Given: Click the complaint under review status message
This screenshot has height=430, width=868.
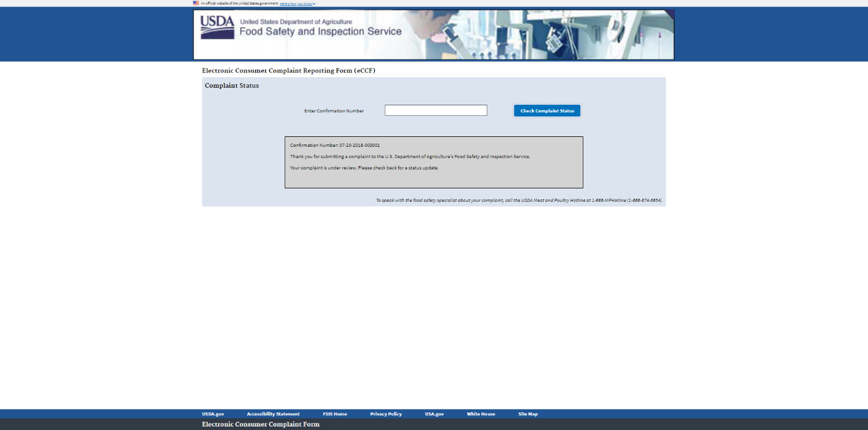Looking at the screenshot, I should 364,168.
